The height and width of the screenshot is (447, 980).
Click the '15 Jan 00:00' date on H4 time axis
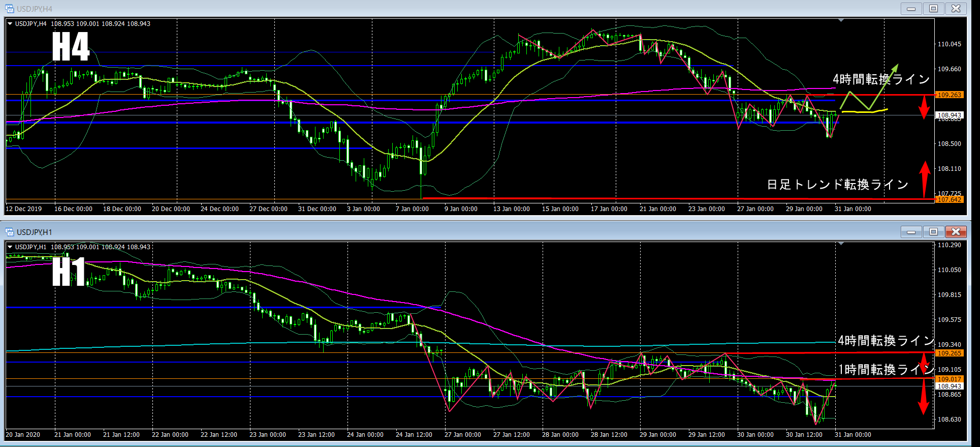(560, 209)
